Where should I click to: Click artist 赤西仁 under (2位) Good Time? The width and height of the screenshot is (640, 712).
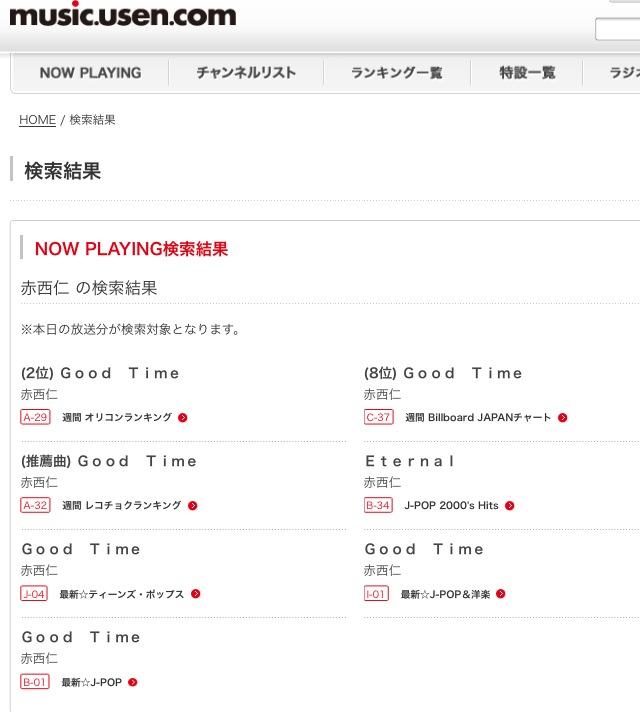39,394
